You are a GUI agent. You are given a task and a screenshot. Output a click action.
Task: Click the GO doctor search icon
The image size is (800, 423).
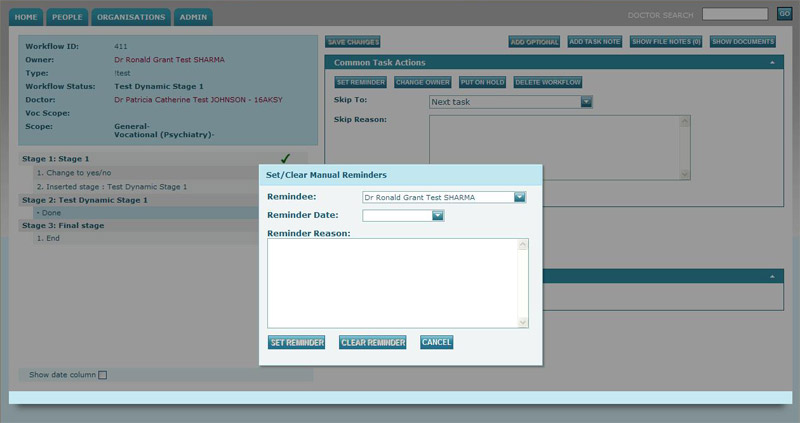point(784,13)
